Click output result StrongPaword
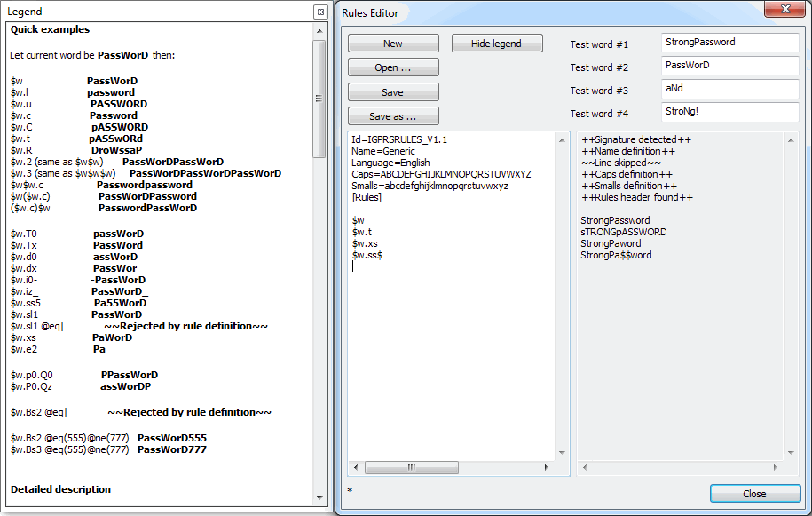This screenshot has height=516, width=812. 611,243
